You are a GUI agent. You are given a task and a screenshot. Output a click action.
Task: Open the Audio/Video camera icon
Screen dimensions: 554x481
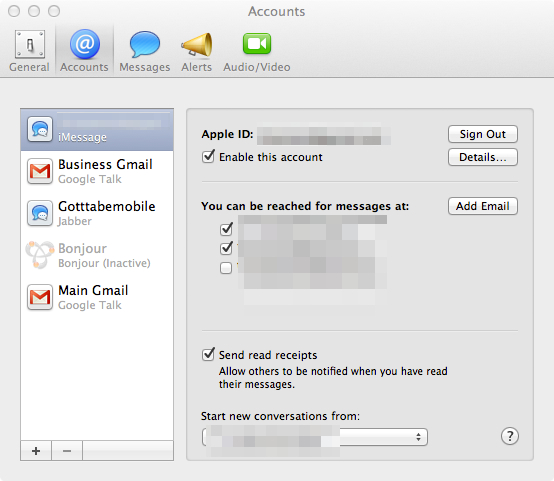pyautogui.click(x=257, y=44)
